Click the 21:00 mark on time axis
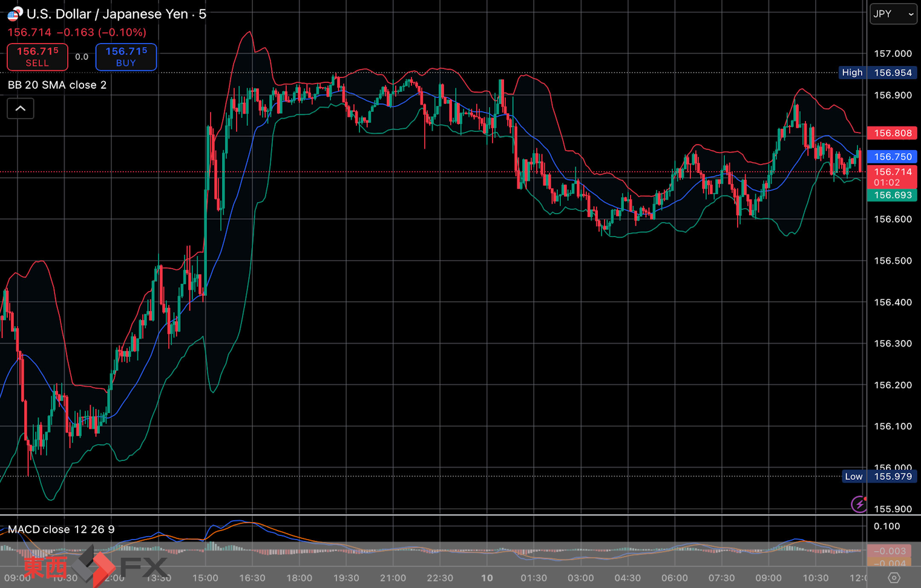Screen dimensions: 921x588 [x=393, y=578]
